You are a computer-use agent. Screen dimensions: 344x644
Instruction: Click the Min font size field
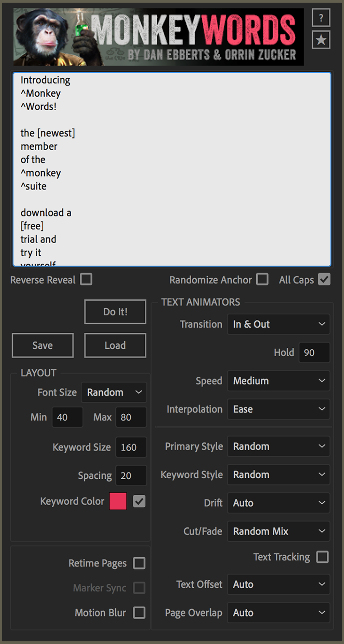pos(67,417)
